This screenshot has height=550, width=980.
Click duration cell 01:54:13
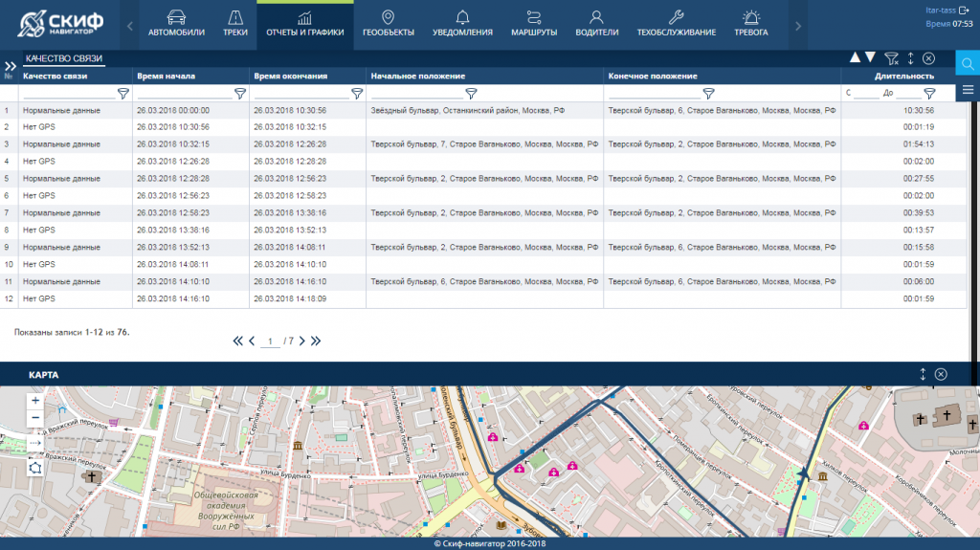pyautogui.click(x=918, y=143)
